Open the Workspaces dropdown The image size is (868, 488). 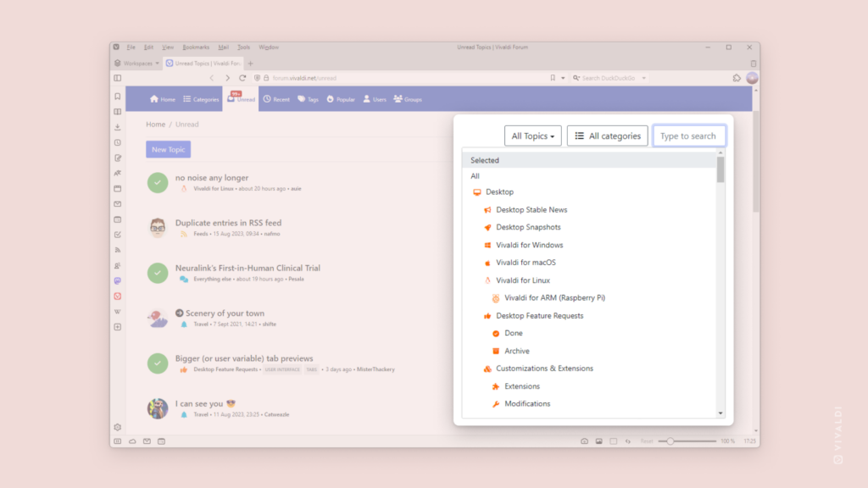click(136, 64)
